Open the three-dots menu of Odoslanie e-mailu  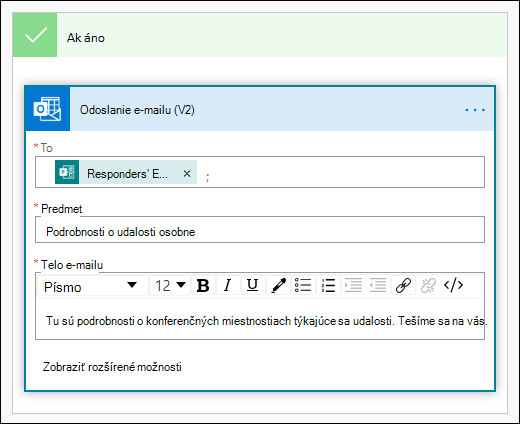(475, 110)
